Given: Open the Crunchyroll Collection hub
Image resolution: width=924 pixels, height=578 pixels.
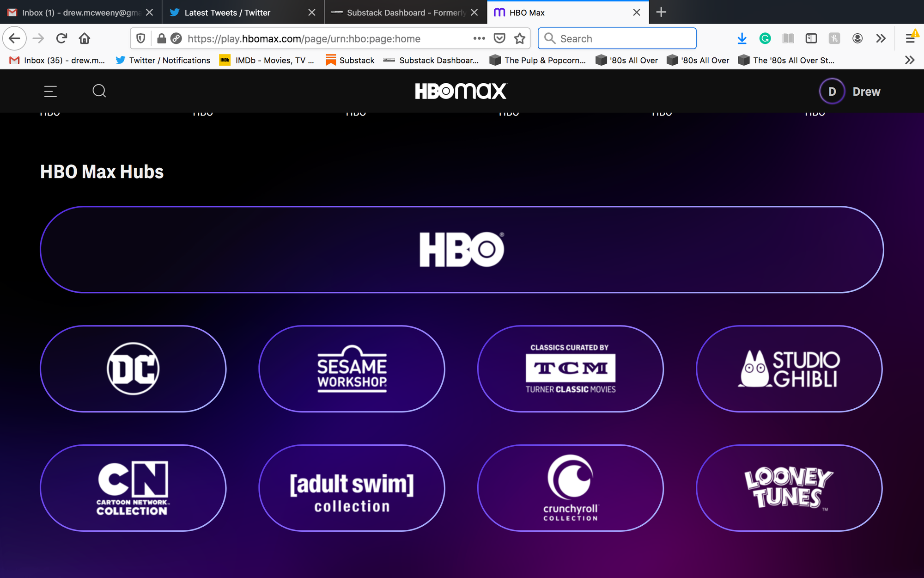Looking at the screenshot, I should pos(570,488).
